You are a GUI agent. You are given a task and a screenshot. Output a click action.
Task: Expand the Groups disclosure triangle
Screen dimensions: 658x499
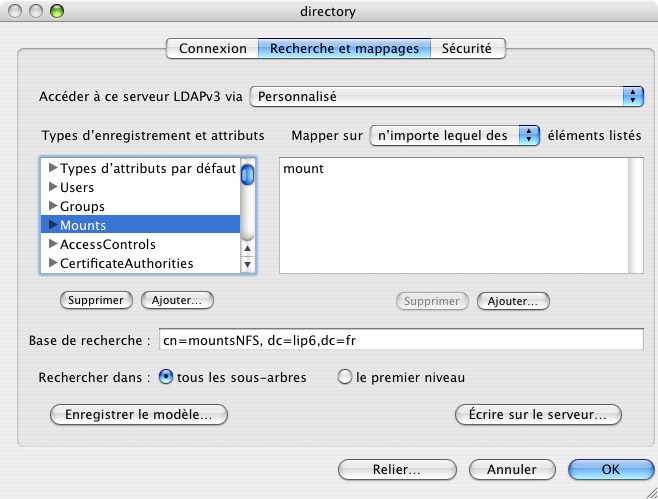coord(53,206)
